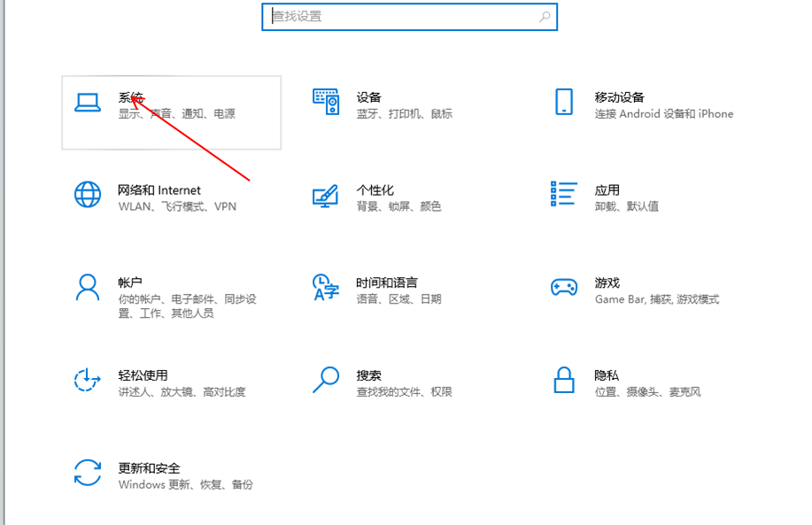Open the 更新和安全 settings title

tap(149, 468)
